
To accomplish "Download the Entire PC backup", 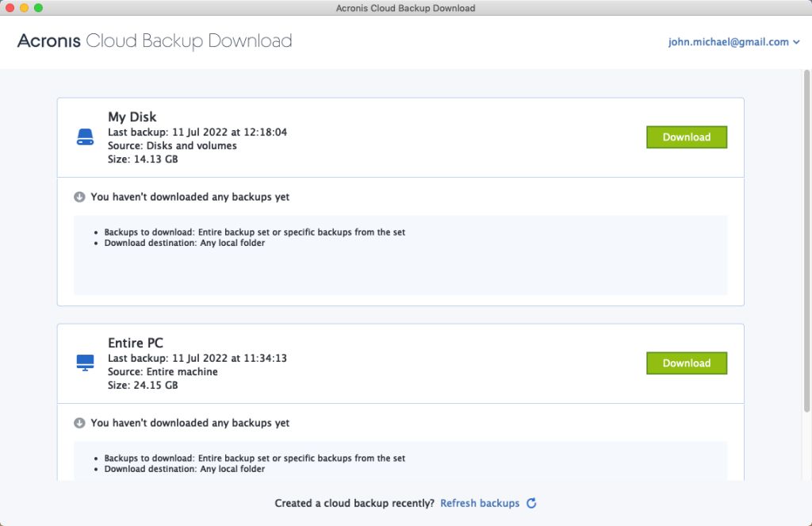I will point(686,363).
